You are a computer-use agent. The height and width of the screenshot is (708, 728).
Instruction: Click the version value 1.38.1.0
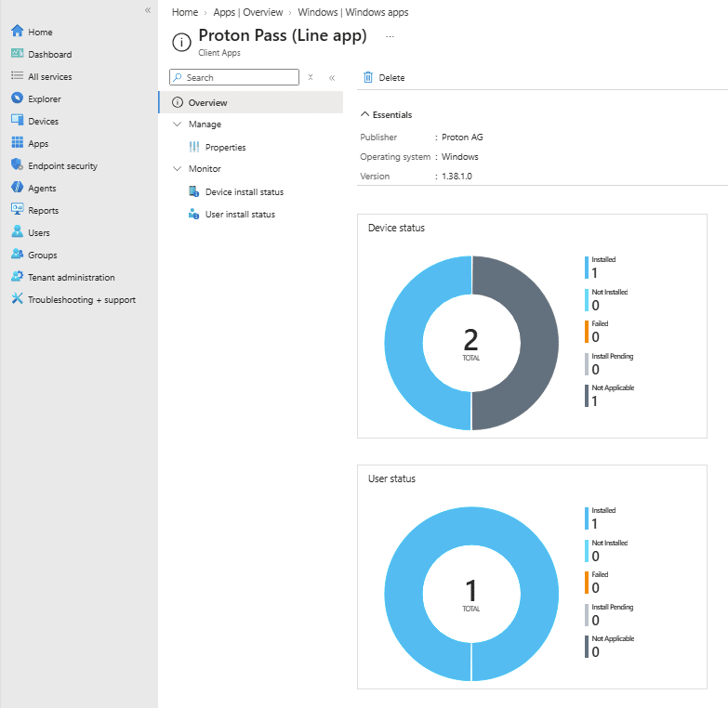(x=457, y=176)
